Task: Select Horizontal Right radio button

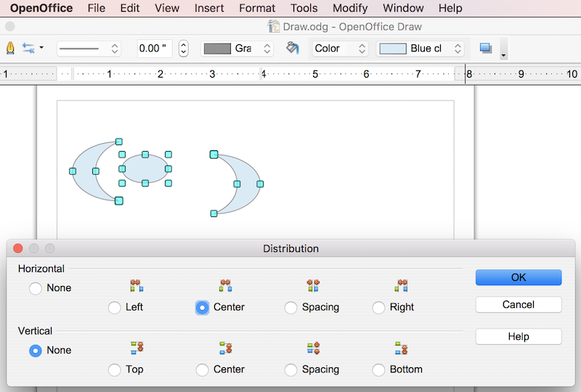Action: pos(378,307)
